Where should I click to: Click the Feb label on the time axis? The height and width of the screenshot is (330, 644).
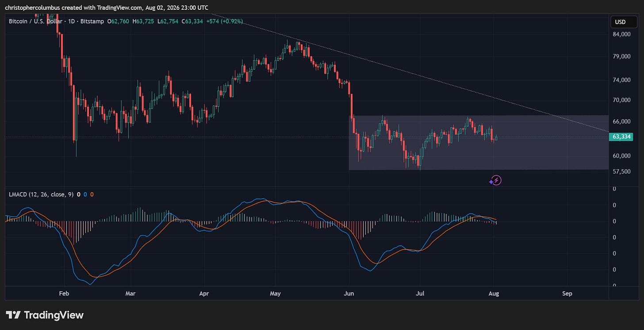[x=64, y=293]
